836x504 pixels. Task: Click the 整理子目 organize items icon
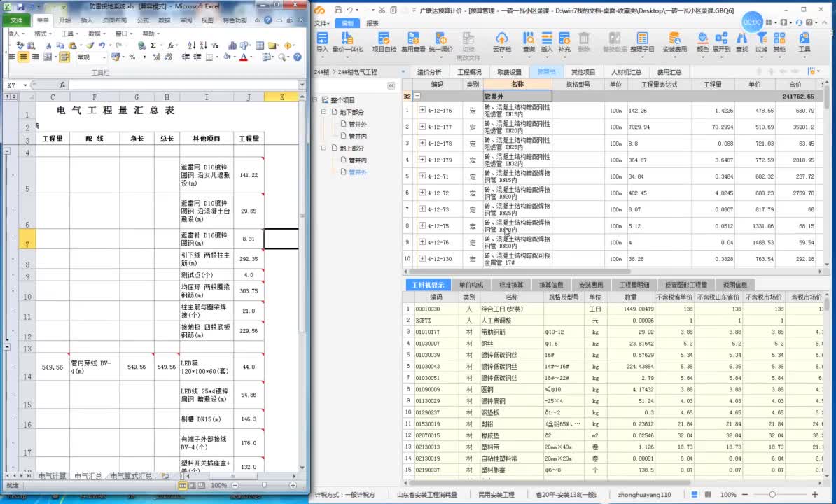pos(642,43)
